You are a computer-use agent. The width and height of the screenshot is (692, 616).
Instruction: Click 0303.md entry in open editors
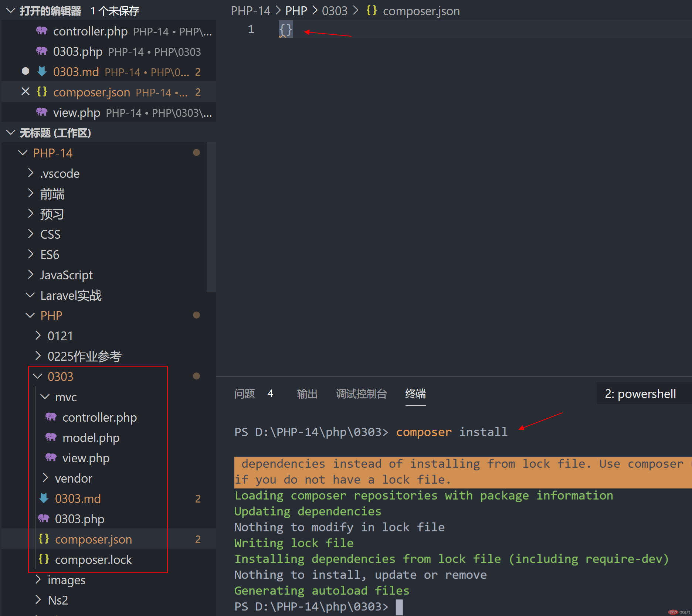point(109,72)
